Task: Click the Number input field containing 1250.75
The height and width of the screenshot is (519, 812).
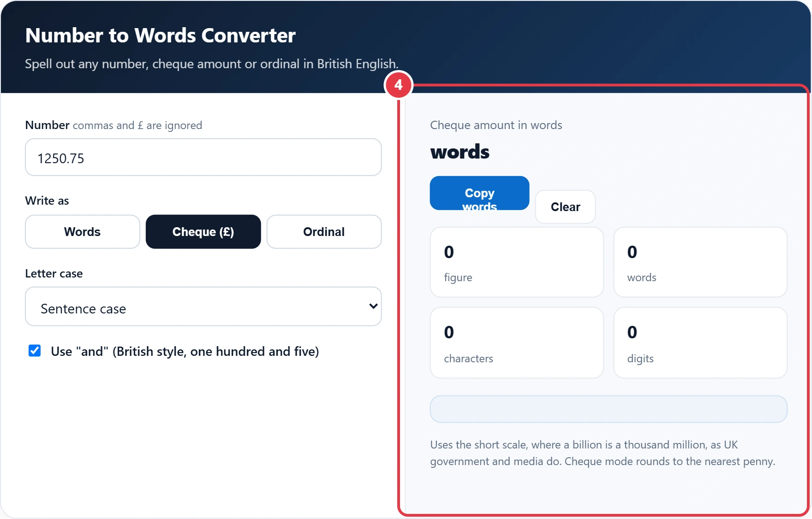Action: coord(203,157)
